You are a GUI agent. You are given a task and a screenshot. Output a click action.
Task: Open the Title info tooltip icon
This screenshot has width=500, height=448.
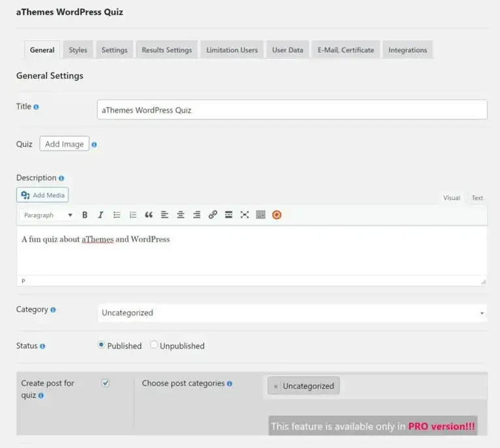pyautogui.click(x=36, y=107)
